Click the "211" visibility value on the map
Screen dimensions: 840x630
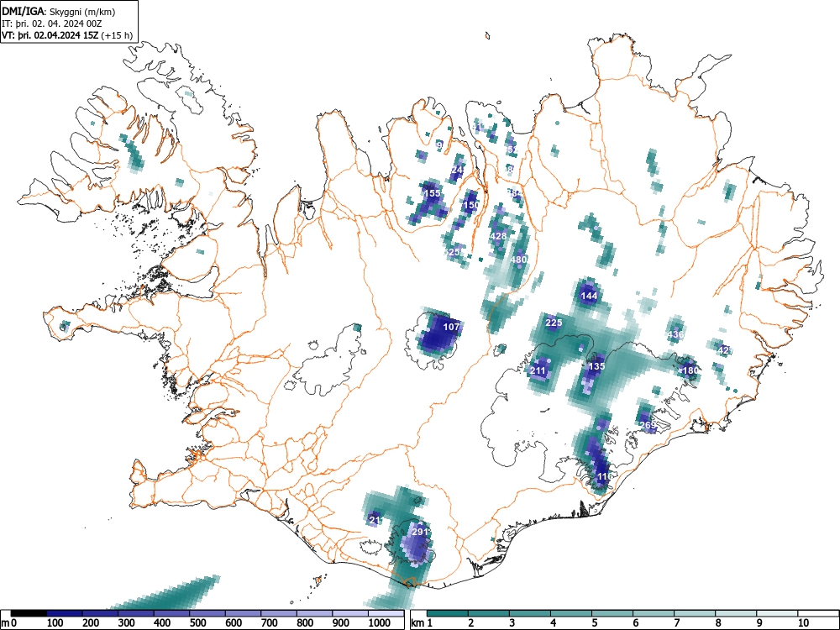538,370
